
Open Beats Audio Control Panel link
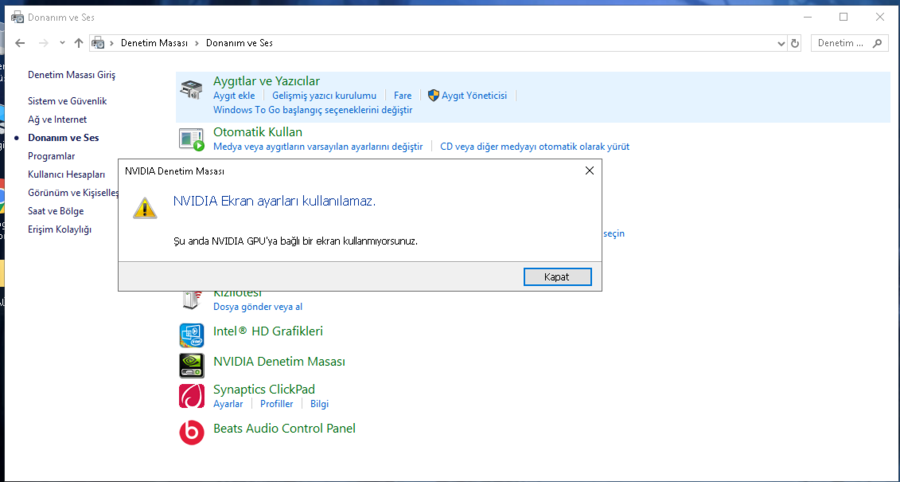click(x=285, y=428)
